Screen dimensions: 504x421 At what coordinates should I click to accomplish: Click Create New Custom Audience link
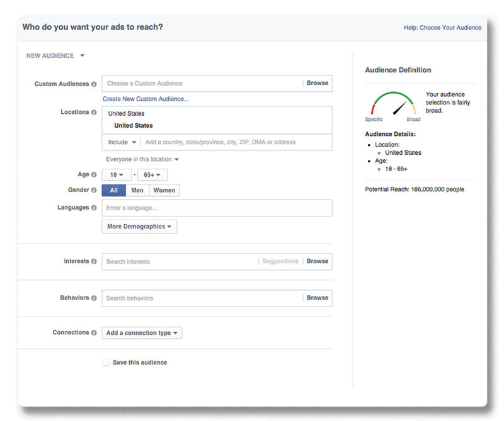[146, 99]
